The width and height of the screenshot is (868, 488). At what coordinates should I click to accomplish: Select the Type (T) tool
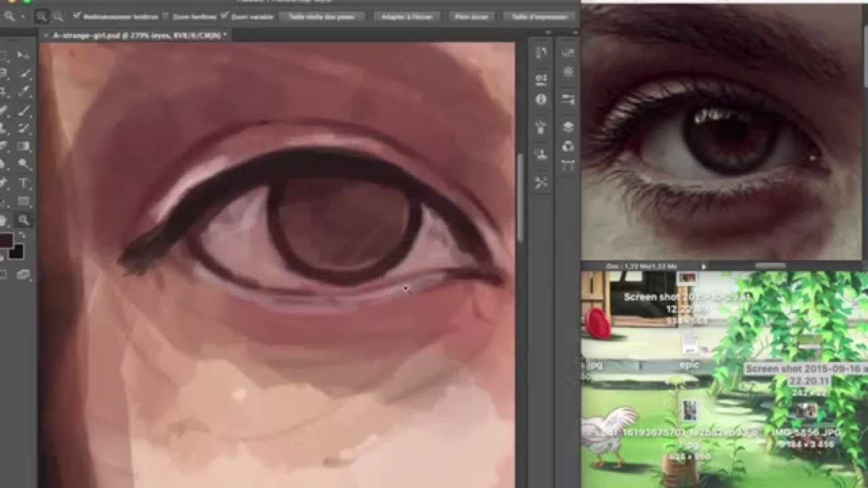tap(24, 183)
